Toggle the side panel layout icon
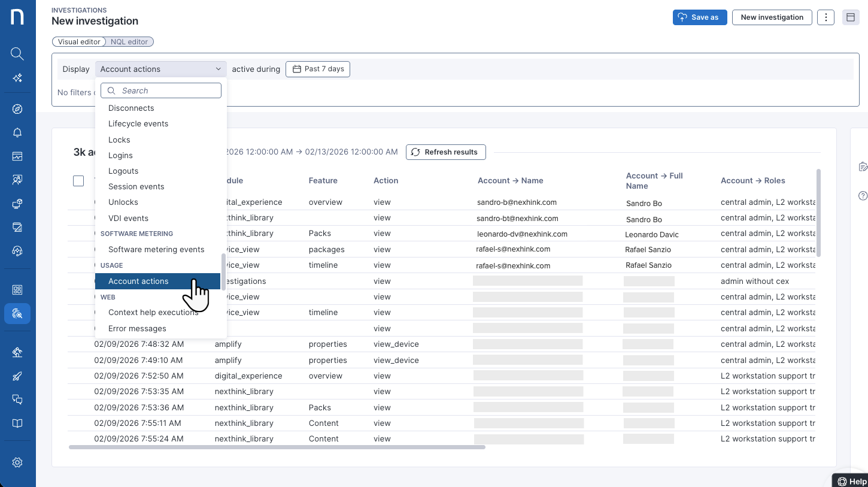 pyautogui.click(x=851, y=17)
